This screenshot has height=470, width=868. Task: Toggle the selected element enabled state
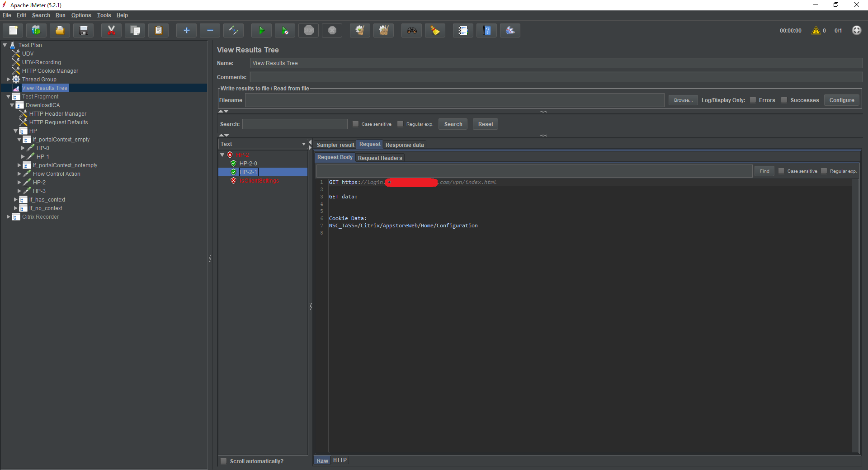[233, 30]
